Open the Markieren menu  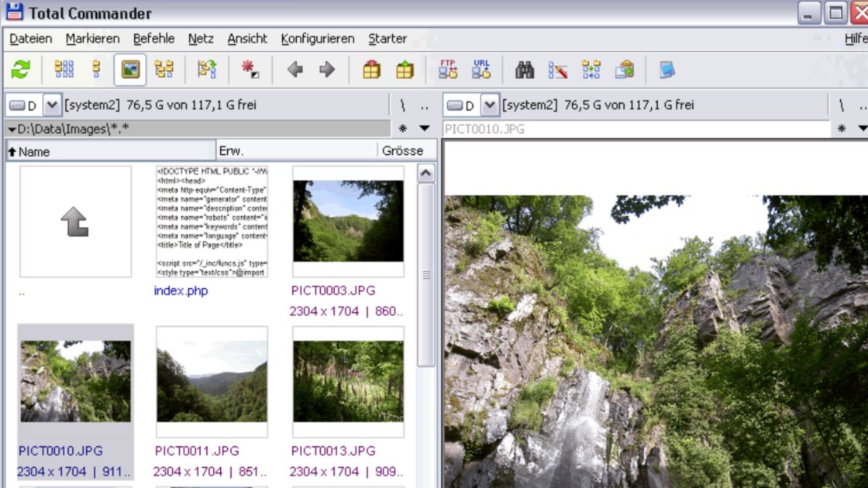[x=92, y=38]
